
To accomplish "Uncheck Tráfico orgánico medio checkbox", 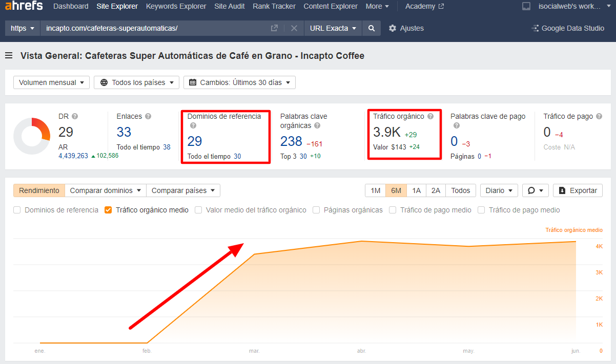I will click(x=108, y=210).
